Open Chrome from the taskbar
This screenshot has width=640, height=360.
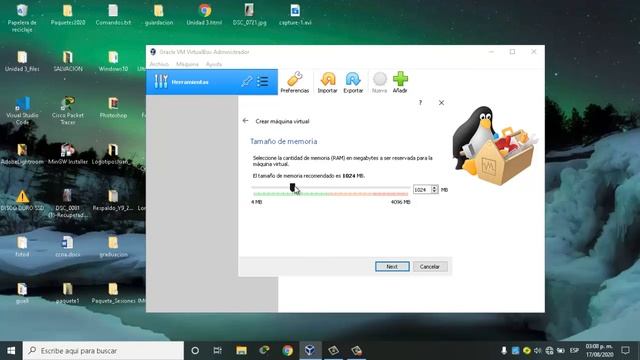click(x=287, y=351)
